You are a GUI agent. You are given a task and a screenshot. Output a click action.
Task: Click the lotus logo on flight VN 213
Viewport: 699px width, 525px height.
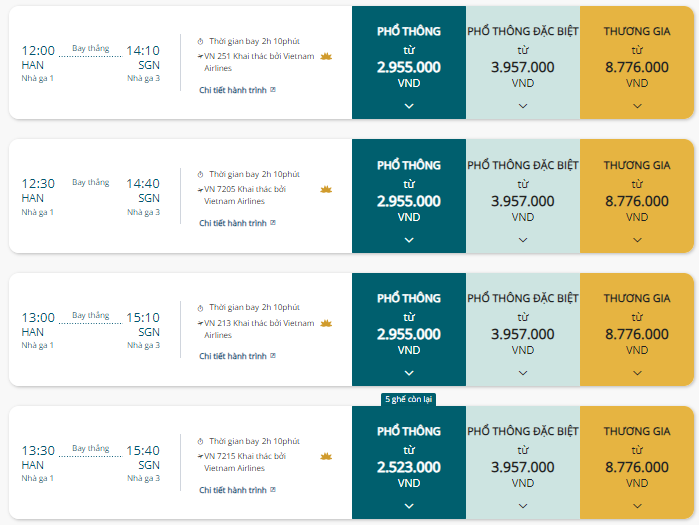click(x=326, y=324)
